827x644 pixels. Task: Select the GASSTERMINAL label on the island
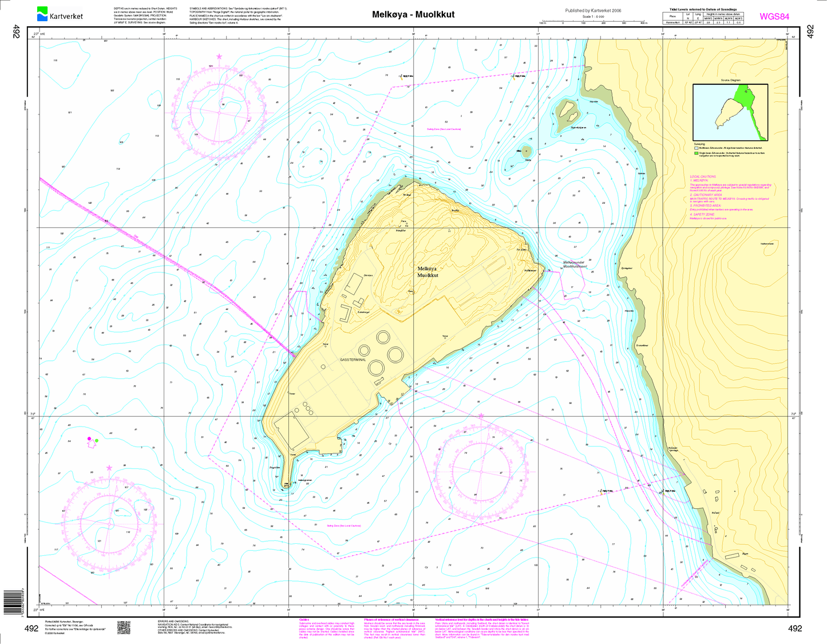coord(353,360)
